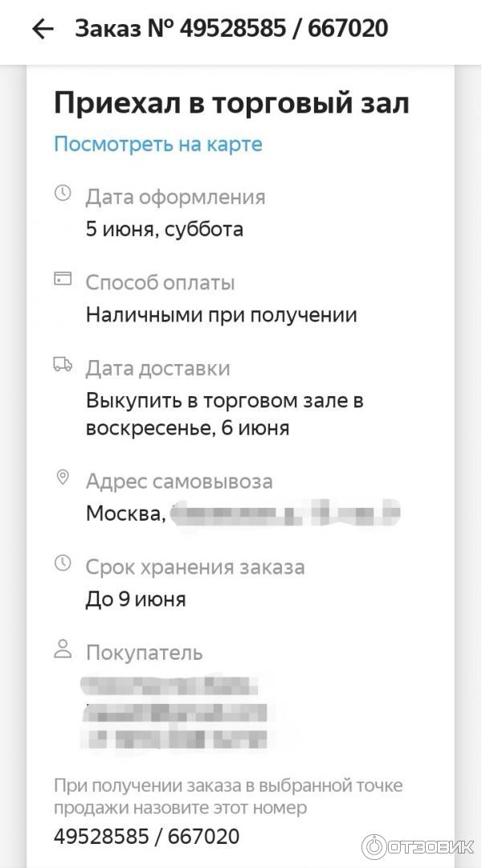Tap the blurred buyer details block

(x=175, y=714)
